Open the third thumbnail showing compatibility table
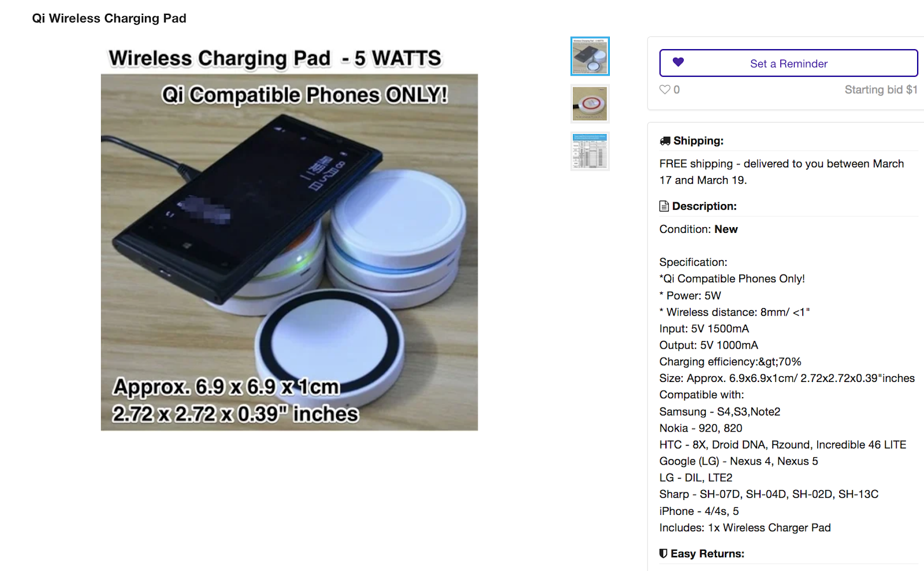The width and height of the screenshot is (924, 571). pos(590,151)
